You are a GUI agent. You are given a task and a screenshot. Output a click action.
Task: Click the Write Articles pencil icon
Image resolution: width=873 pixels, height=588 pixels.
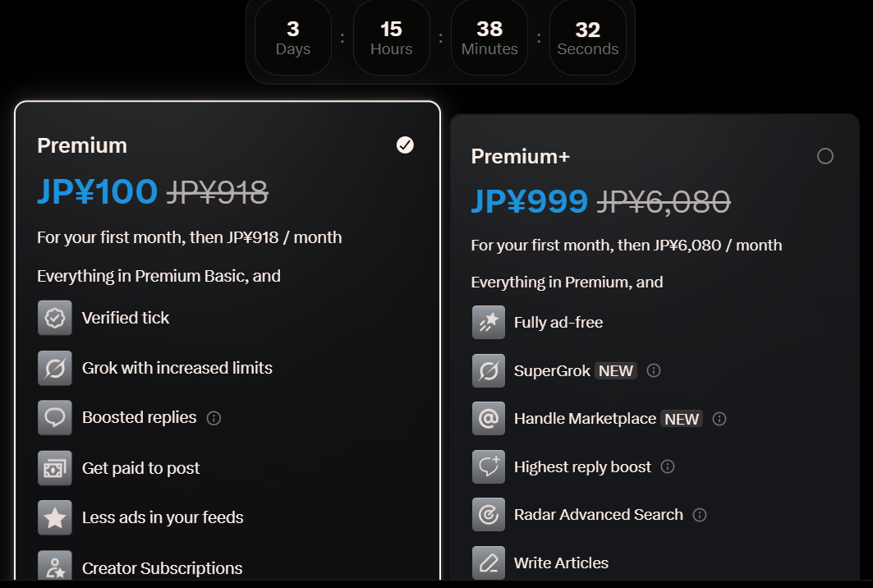click(x=489, y=563)
